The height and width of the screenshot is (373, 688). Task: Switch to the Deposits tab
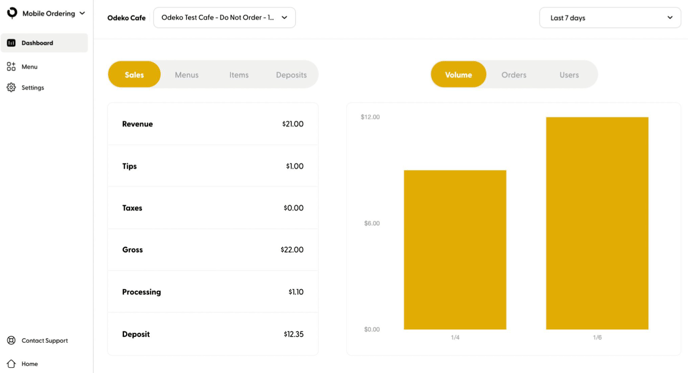(x=291, y=75)
